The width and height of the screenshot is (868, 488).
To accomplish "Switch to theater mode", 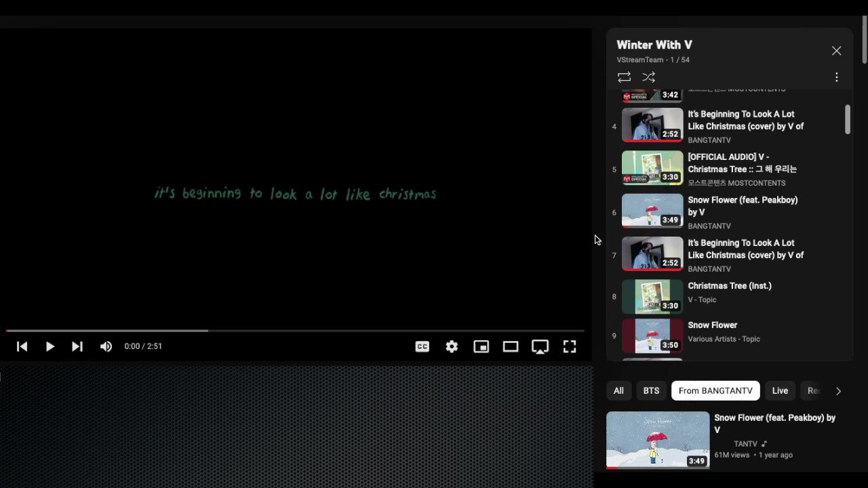I will [511, 346].
